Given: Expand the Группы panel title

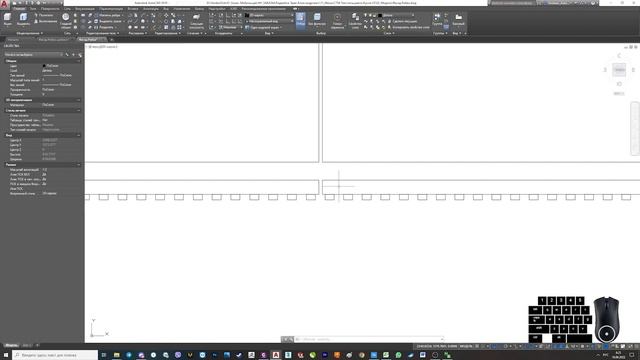Looking at the screenshot, I should [x=440, y=33].
